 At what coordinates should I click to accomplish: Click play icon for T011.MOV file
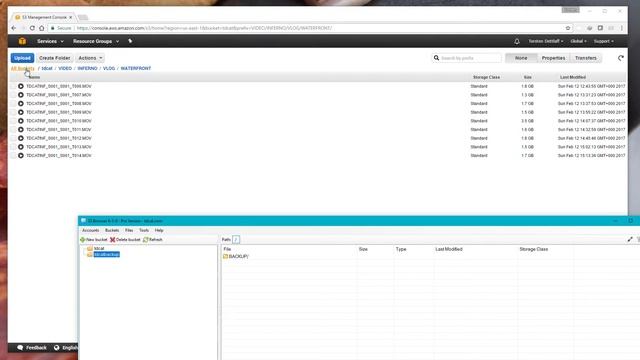click(x=20, y=129)
